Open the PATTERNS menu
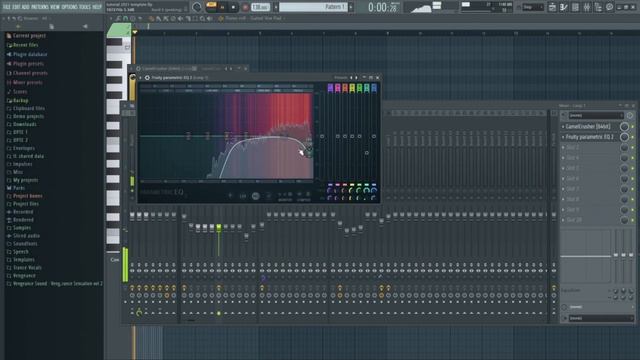640x360 pixels. (40, 7)
